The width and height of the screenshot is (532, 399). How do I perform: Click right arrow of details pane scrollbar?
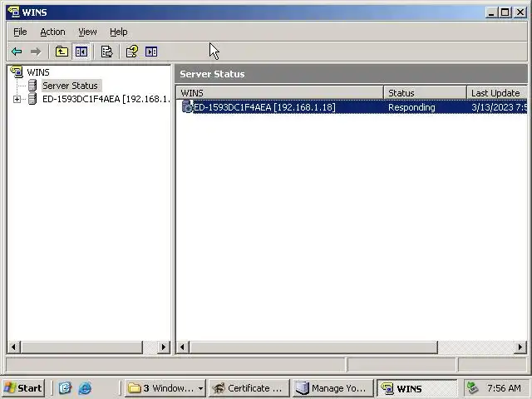[520, 347]
